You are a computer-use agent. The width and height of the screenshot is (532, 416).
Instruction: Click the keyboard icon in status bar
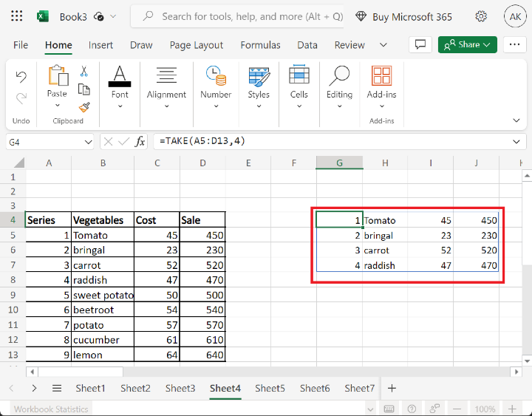pyautogui.click(x=389, y=409)
